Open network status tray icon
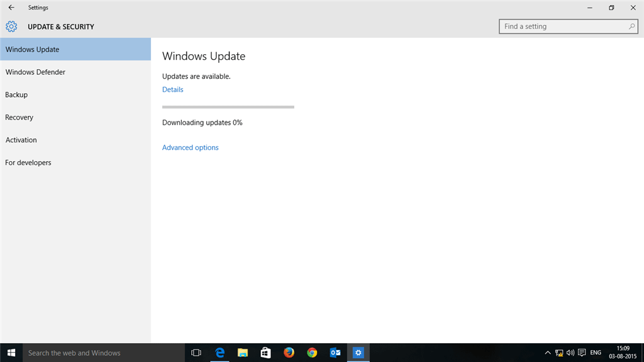 tap(559, 353)
